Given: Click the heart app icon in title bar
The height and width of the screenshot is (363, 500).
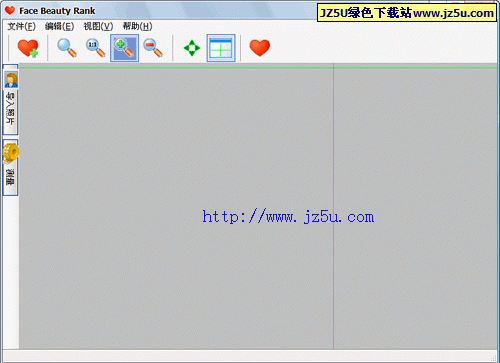Looking at the screenshot, I should coord(10,11).
